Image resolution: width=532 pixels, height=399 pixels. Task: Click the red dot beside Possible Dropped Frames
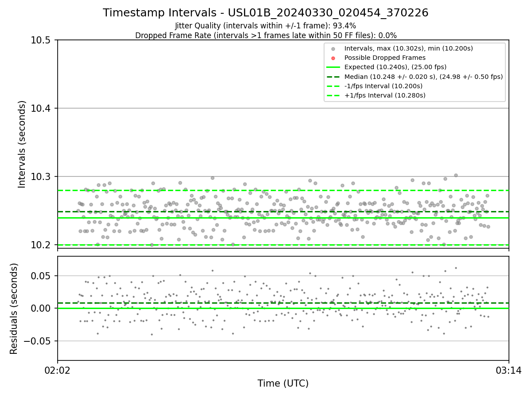[x=333, y=58]
